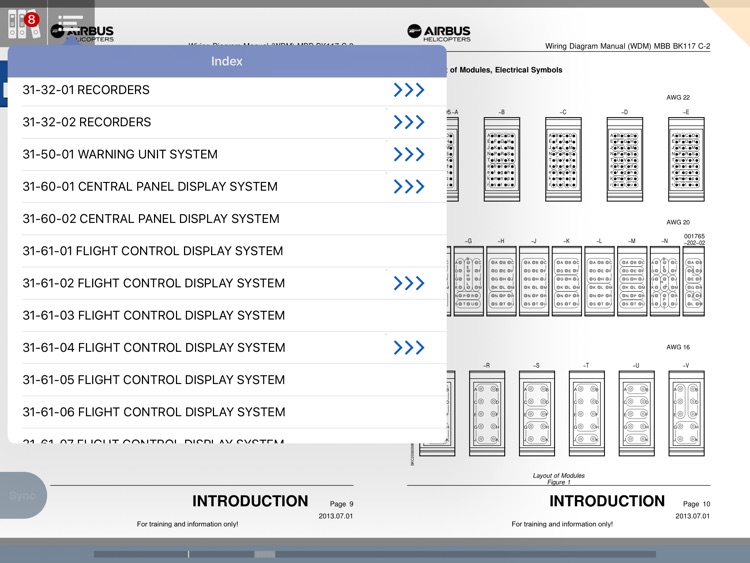Screen dimensions: 750x563
Task: Toggle the Index list icon
Action: click(x=71, y=22)
